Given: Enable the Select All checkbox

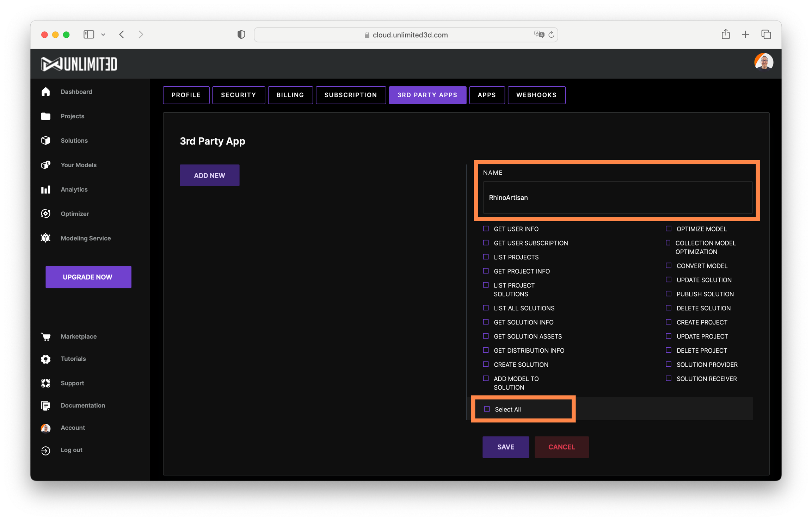Looking at the screenshot, I should tap(487, 409).
